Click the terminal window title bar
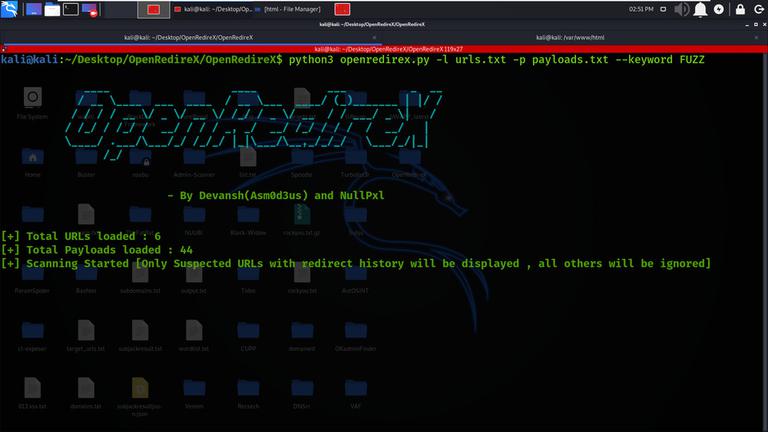 pyautogui.click(x=372, y=24)
